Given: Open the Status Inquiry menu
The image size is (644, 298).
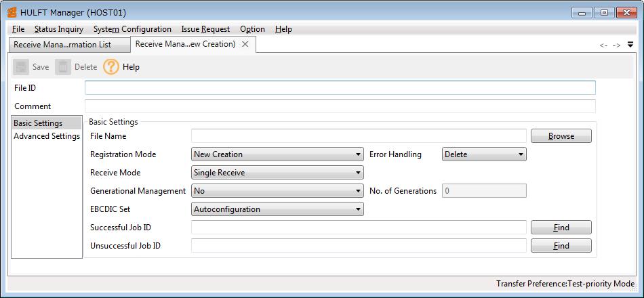Looking at the screenshot, I should click(x=59, y=29).
